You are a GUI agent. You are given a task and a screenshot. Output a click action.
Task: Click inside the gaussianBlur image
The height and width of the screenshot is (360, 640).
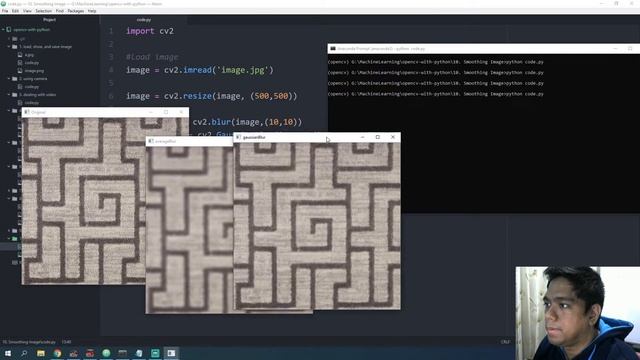tap(317, 226)
